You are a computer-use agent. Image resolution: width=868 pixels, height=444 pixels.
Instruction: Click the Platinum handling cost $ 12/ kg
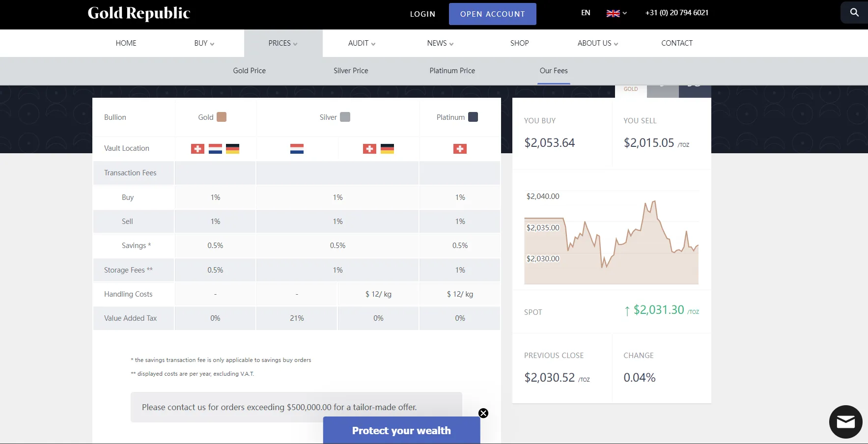(460, 294)
